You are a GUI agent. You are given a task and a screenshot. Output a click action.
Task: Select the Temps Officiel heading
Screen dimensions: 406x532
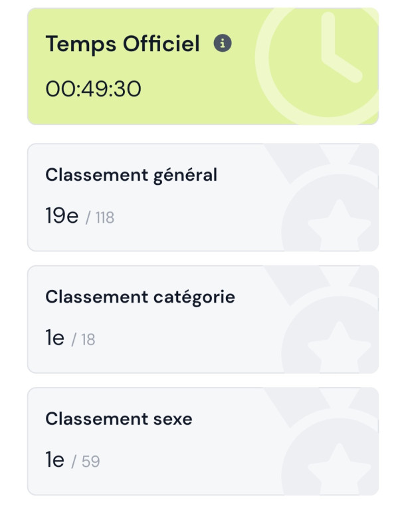pyautogui.click(x=122, y=45)
